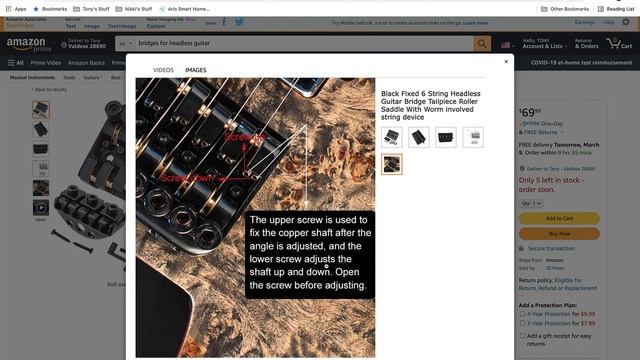Open Secure transaction link

tap(551, 249)
